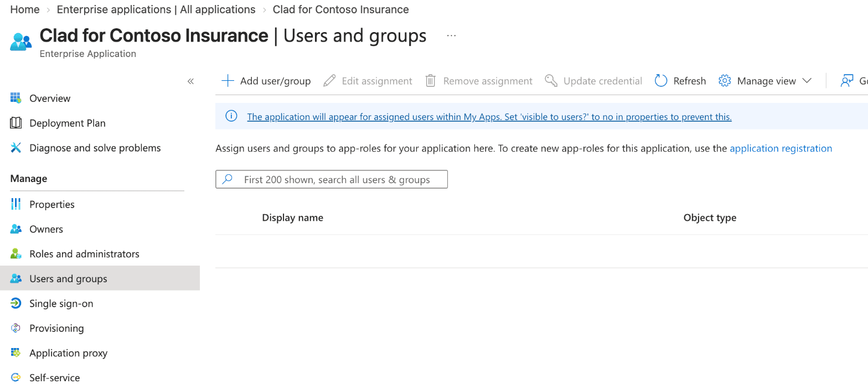This screenshot has width=868, height=384.
Task: Open Manage view menu
Action: (x=765, y=81)
